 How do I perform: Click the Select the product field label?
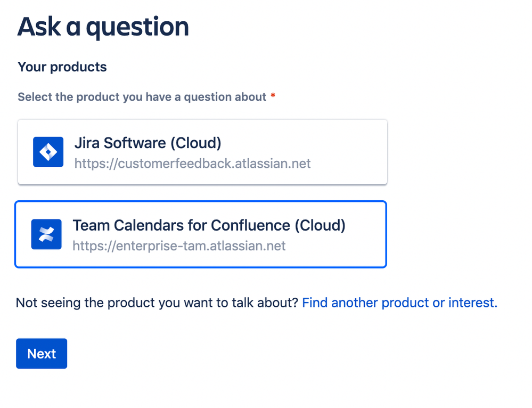pos(142,97)
